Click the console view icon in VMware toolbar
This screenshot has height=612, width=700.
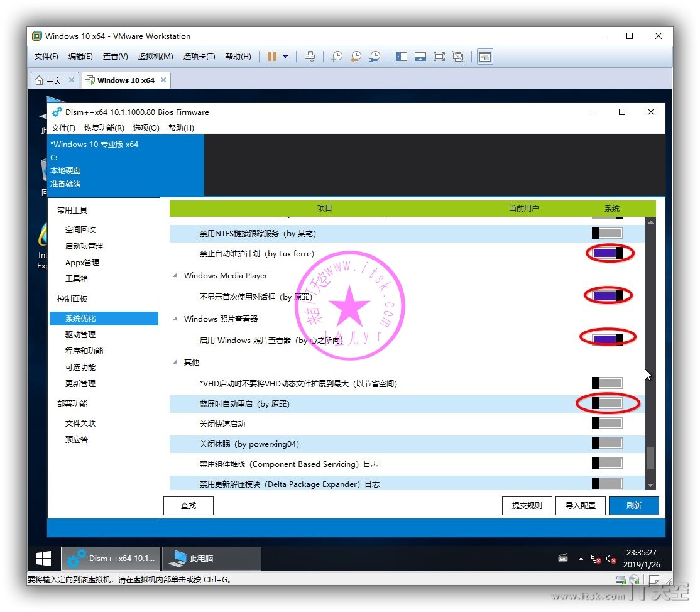pyautogui.click(x=485, y=57)
